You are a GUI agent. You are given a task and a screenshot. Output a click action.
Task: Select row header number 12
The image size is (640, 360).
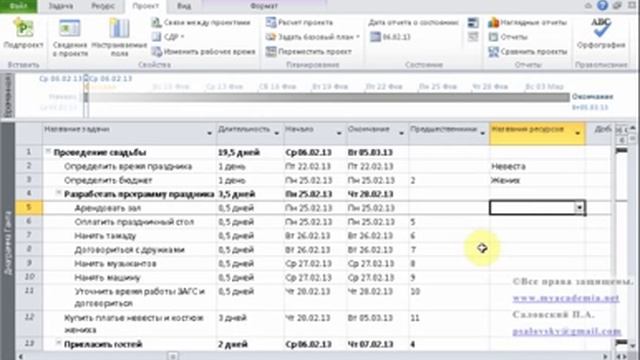pyautogui.click(x=29, y=323)
